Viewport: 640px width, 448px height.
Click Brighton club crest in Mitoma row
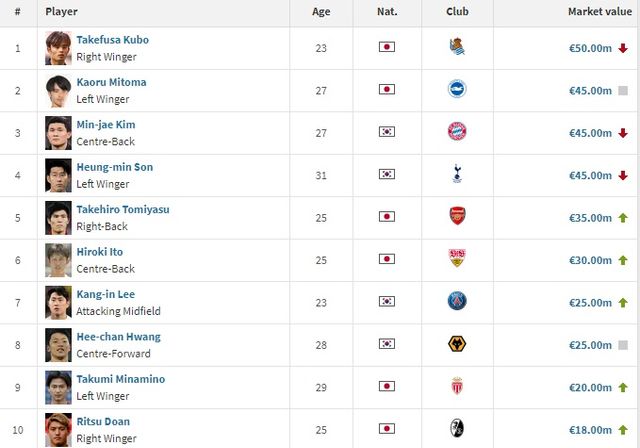pyautogui.click(x=457, y=90)
